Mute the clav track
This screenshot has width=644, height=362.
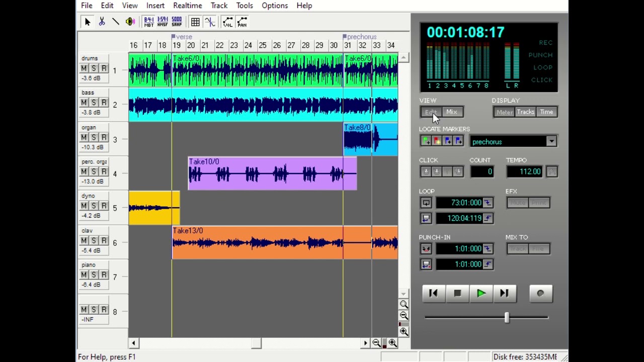point(84,240)
